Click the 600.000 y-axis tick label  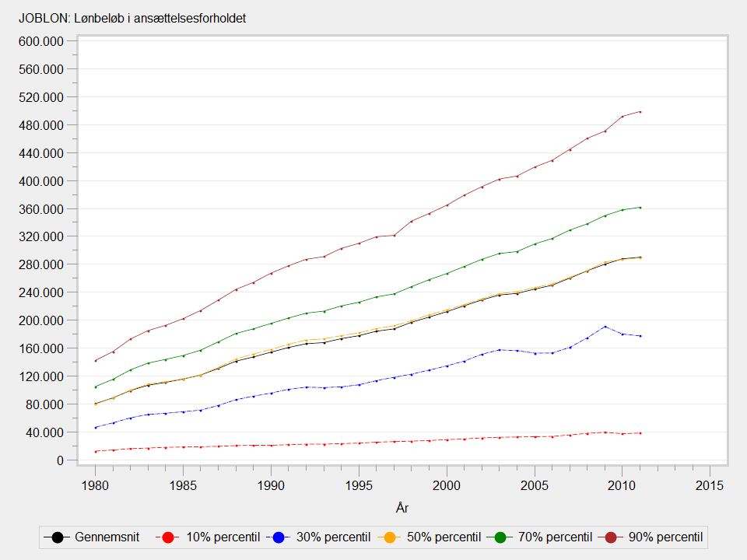point(40,41)
